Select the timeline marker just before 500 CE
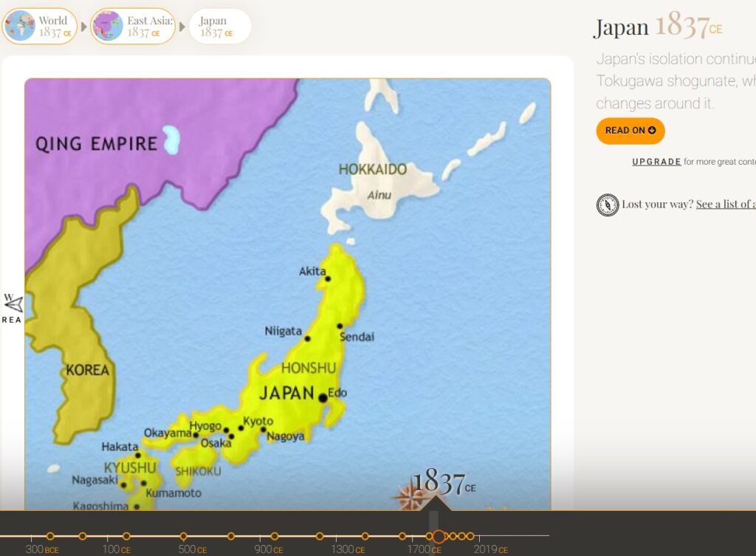Viewport: 756px width, 556px height. point(183,536)
